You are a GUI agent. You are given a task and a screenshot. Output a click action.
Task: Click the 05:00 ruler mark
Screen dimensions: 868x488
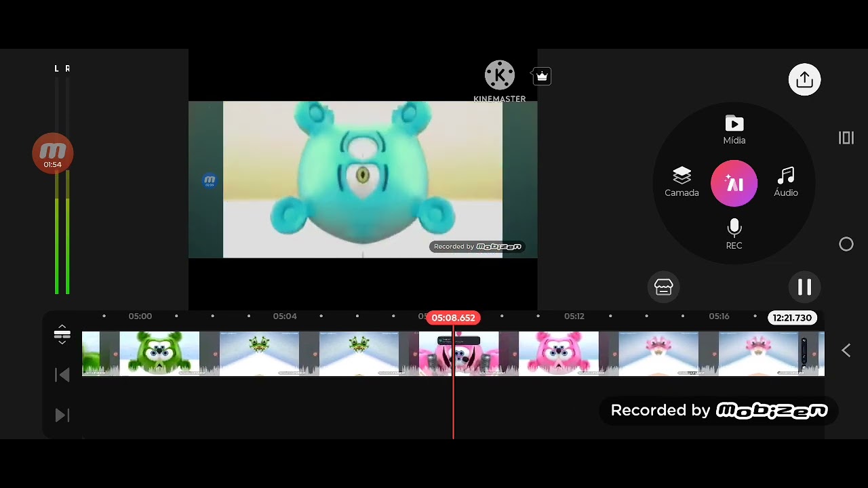click(x=140, y=317)
